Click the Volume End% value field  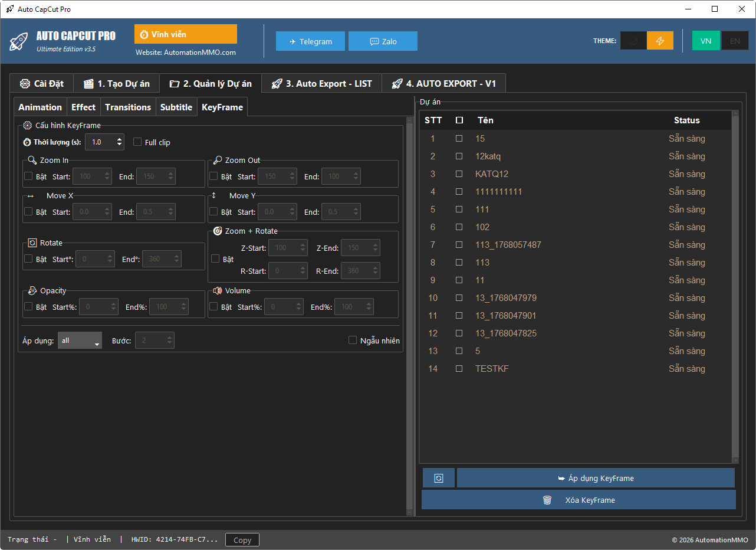tap(354, 307)
